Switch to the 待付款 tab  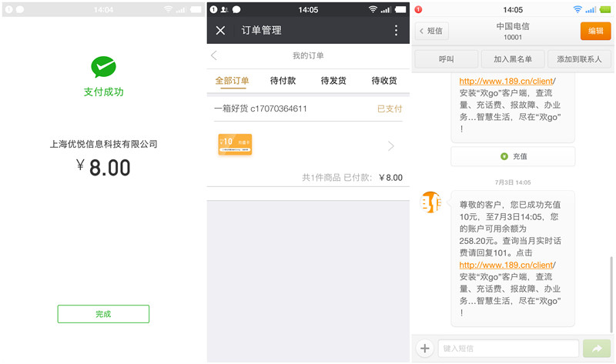[x=283, y=81]
